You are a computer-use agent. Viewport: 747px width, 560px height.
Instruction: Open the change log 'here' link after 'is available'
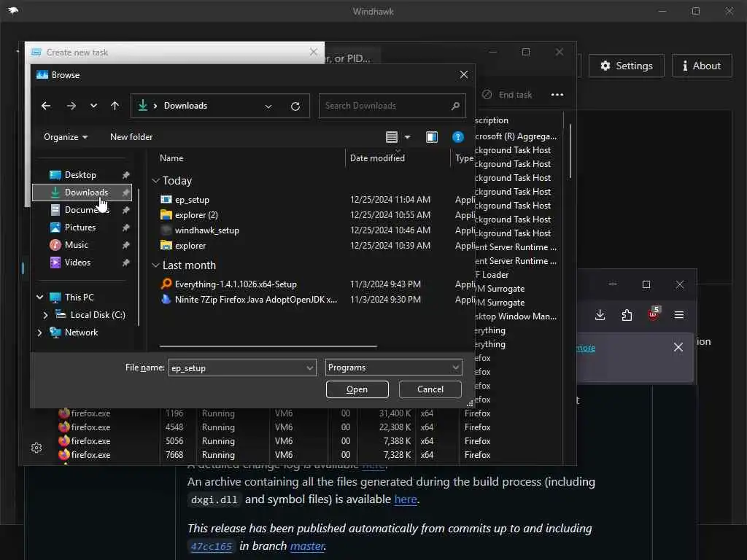tap(373, 466)
